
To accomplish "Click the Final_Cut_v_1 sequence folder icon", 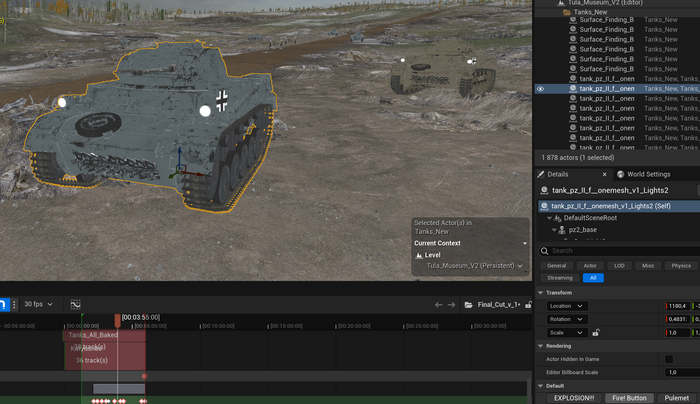I will 469,305.
